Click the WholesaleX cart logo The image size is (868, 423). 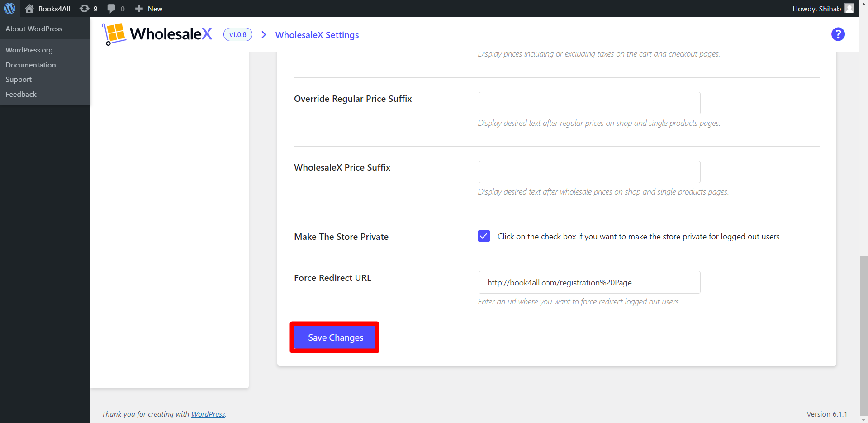114,34
